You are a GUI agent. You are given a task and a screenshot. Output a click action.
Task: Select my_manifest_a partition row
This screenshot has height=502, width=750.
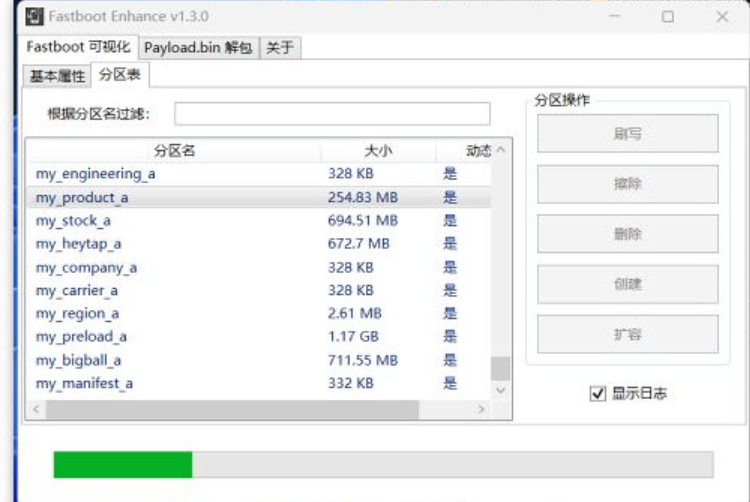(x=259, y=383)
